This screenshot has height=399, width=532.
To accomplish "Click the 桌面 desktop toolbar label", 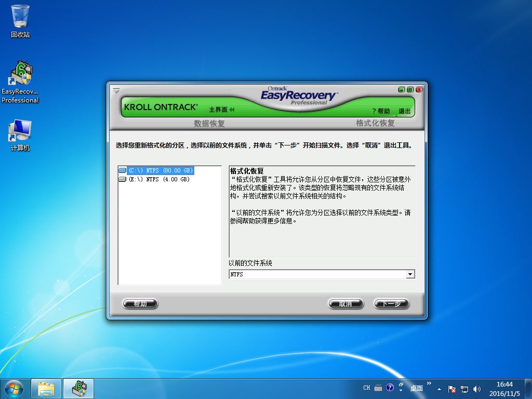I will click(416, 388).
